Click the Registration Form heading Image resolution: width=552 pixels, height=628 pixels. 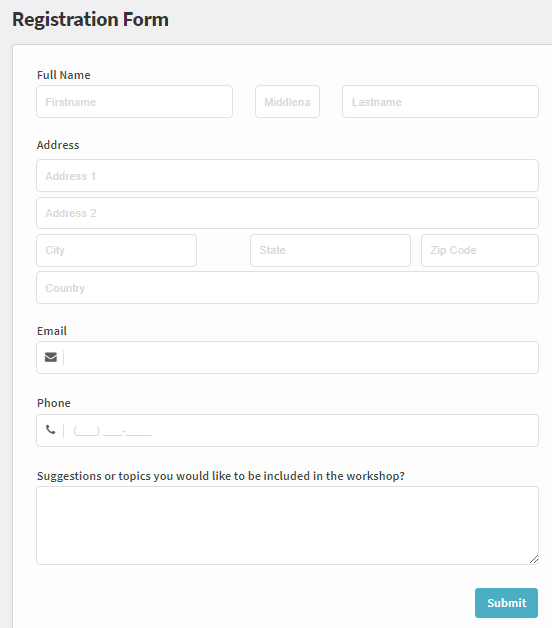91,19
